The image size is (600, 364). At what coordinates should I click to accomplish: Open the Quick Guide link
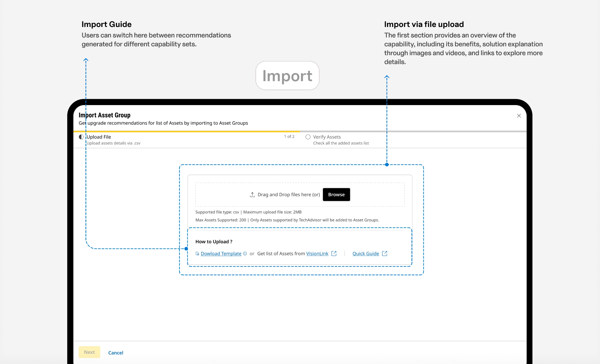click(366, 254)
